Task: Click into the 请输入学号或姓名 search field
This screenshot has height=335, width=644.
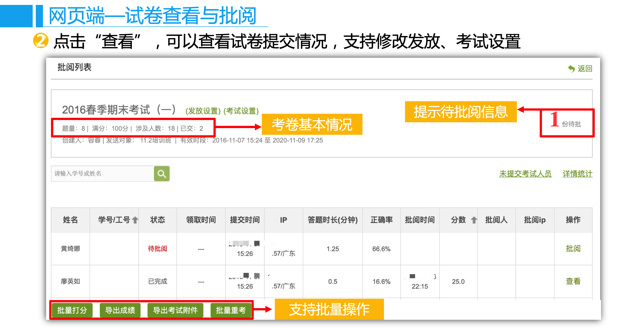Action: (102, 174)
